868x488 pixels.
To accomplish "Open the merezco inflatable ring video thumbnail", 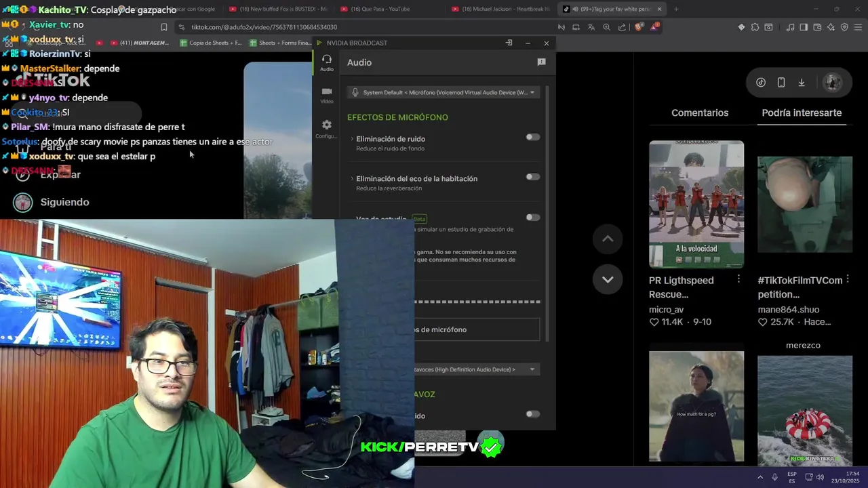I will (x=805, y=410).
